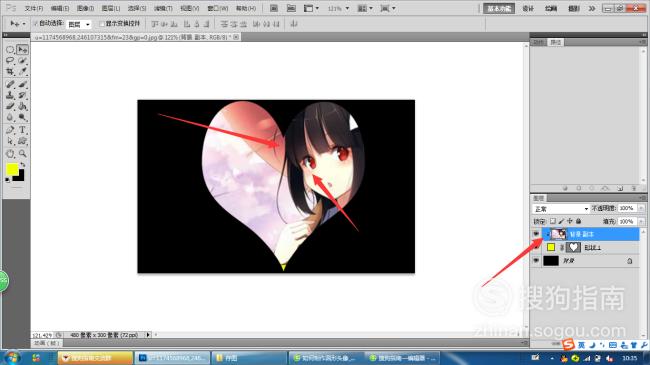
Task: Select the Hand tool
Action: click(10, 154)
